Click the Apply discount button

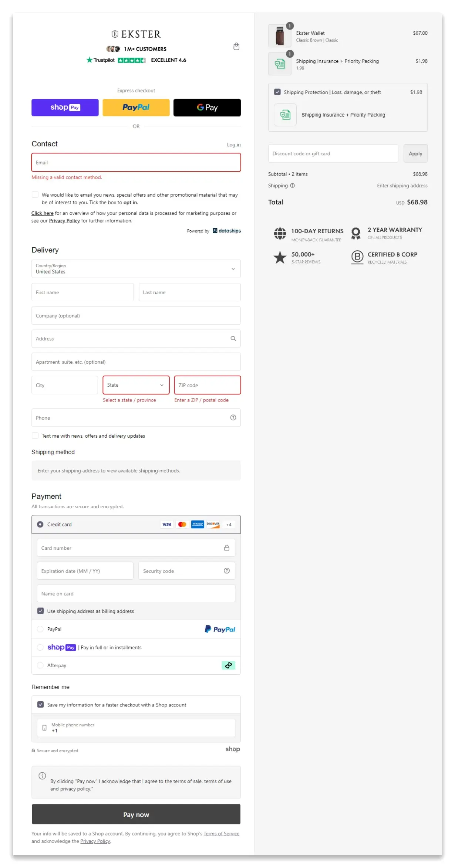pyautogui.click(x=415, y=153)
